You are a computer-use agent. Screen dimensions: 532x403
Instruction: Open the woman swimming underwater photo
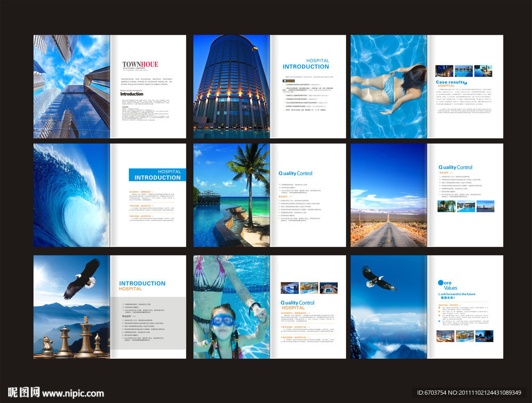point(389,86)
